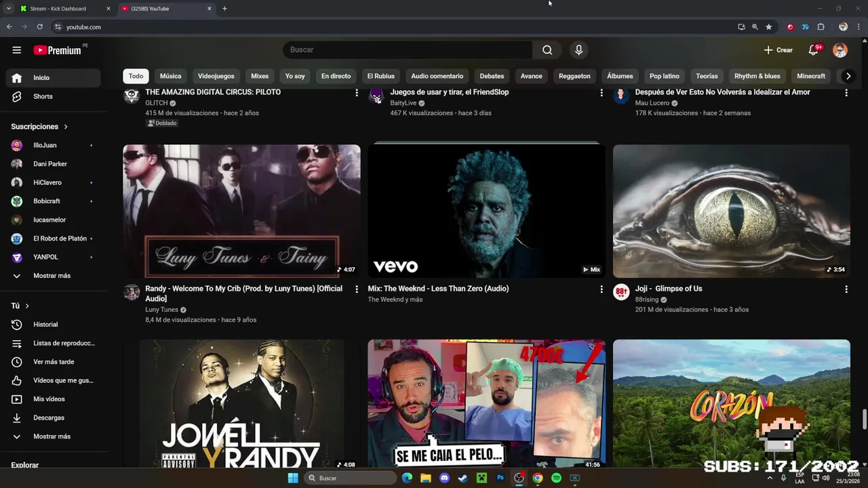The height and width of the screenshot is (488, 868).
Task: Expand the Suscripciones section chevron
Action: (66, 127)
